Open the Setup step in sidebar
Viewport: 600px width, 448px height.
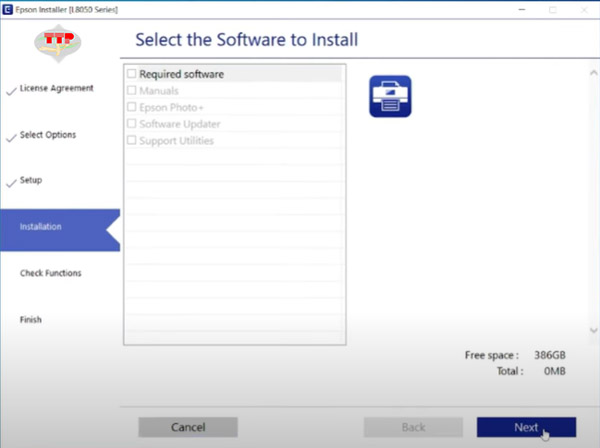31,180
